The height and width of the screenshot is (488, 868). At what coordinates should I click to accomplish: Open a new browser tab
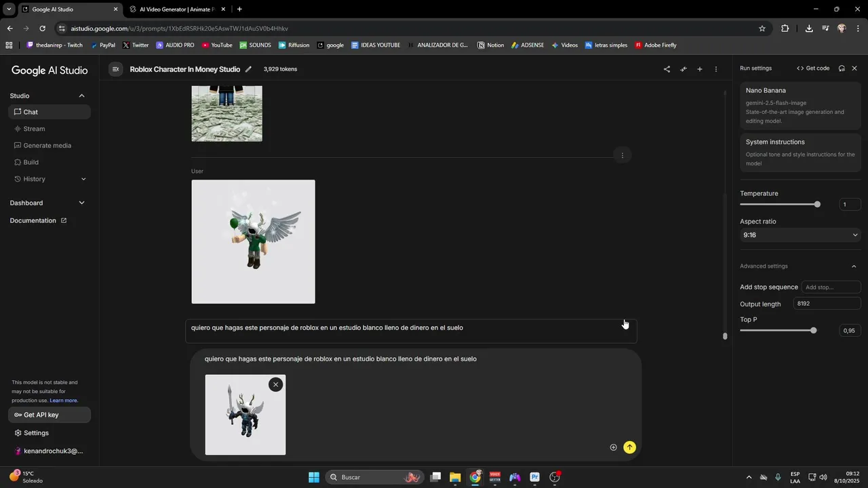click(x=239, y=9)
